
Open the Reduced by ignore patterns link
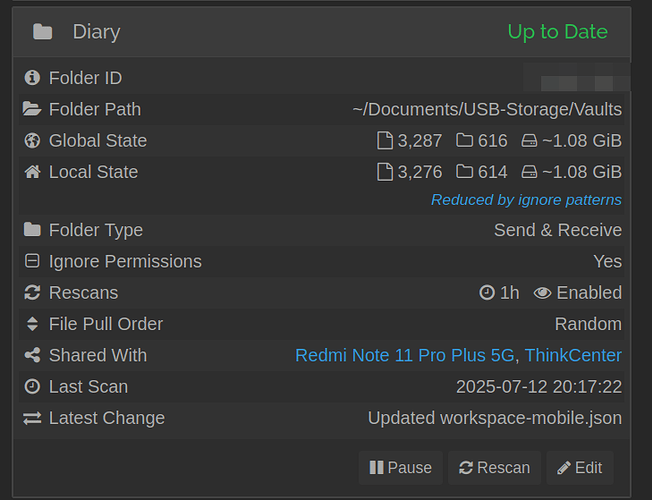(x=526, y=200)
